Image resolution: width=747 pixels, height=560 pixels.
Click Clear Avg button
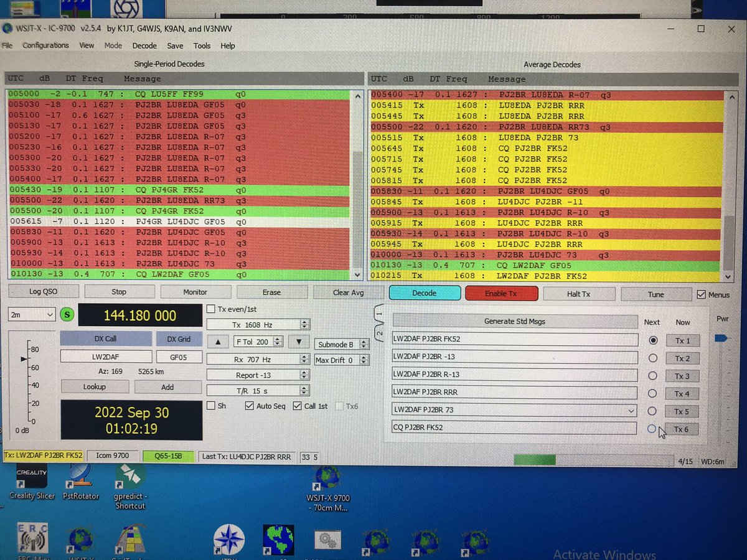pos(349,292)
